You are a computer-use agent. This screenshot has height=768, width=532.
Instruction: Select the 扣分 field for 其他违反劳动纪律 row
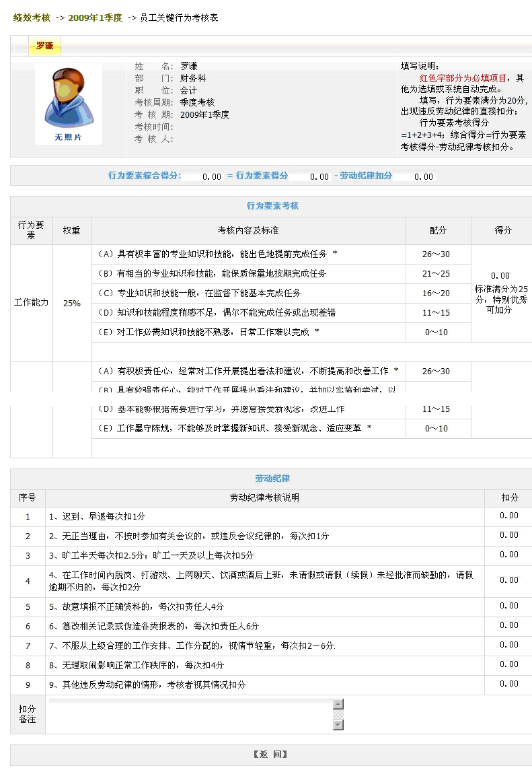[508, 684]
